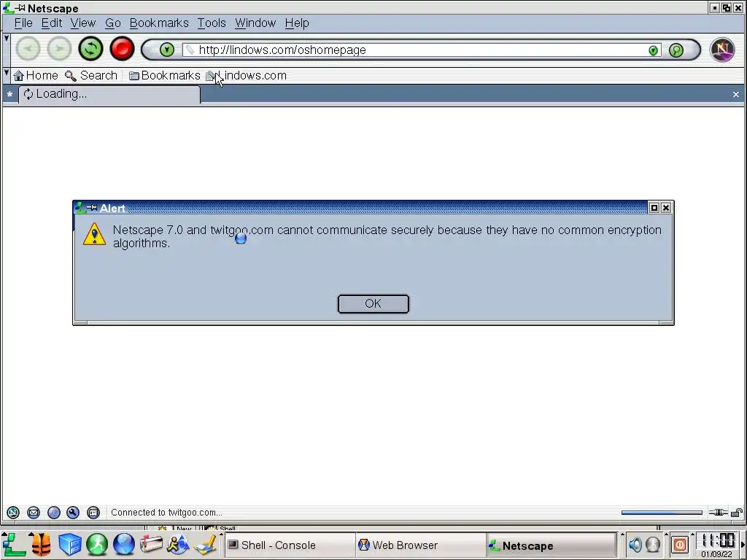The image size is (747, 560).
Task: Open the Window menu
Action: pyautogui.click(x=255, y=23)
